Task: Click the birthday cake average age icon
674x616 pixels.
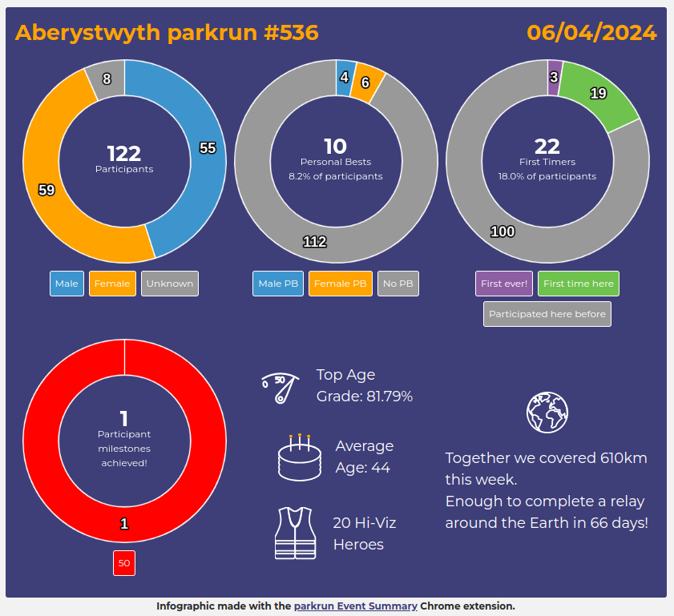Action: point(300,457)
